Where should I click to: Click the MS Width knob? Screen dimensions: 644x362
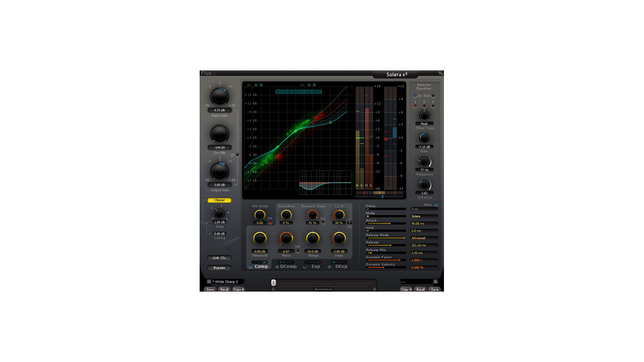(x=260, y=215)
